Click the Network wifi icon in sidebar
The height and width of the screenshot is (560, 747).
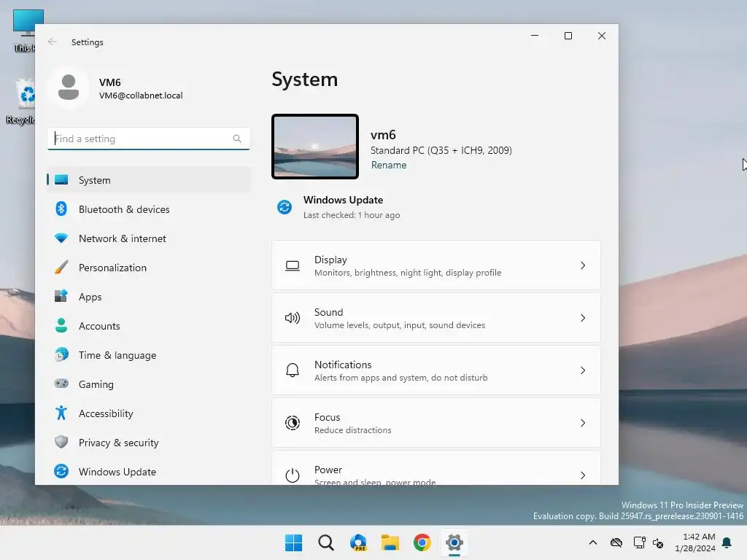61,238
